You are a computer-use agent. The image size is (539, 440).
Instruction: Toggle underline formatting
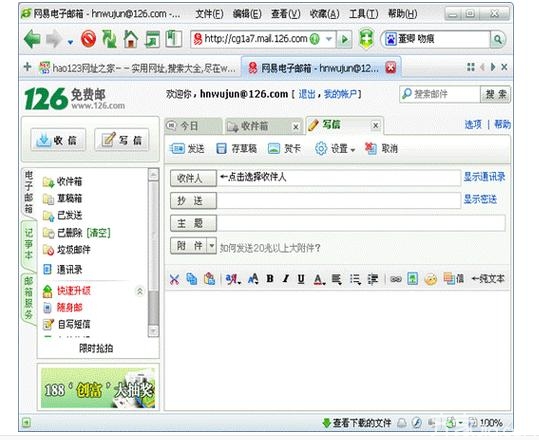point(301,279)
